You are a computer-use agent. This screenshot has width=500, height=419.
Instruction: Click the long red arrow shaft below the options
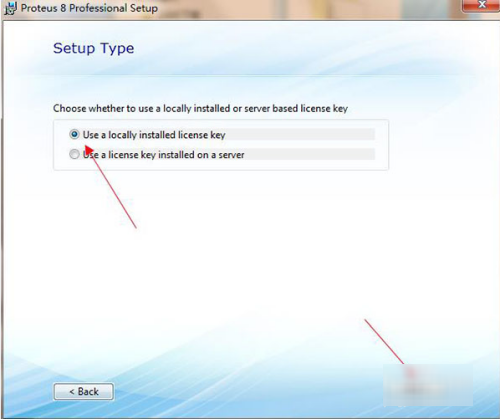click(x=115, y=192)
